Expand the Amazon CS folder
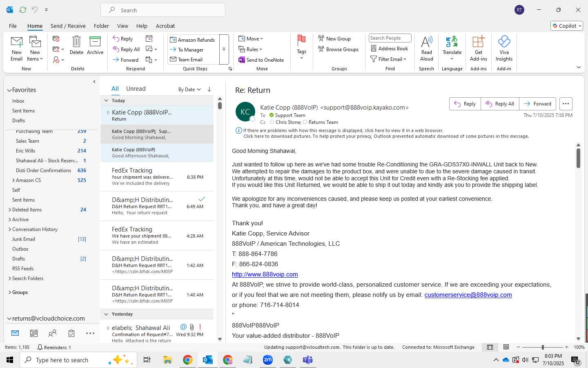The width and height of the screenshot is (588, 368). (x=14, y=180)
